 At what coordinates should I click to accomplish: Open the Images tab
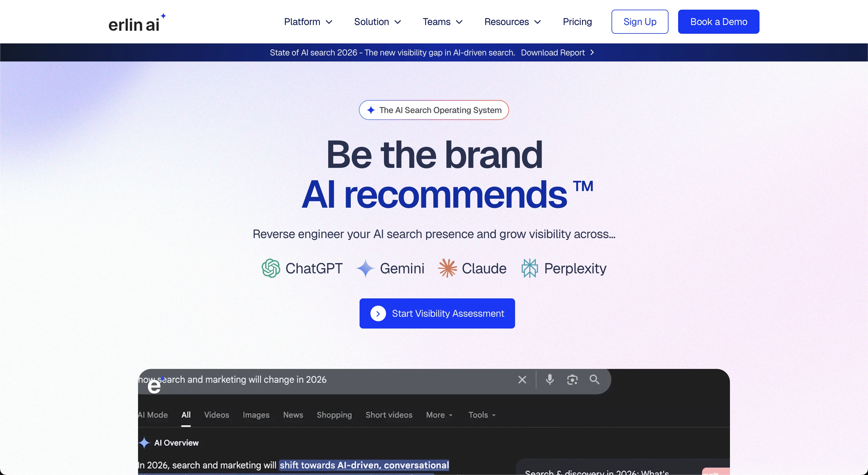click(x=256, y=415)
